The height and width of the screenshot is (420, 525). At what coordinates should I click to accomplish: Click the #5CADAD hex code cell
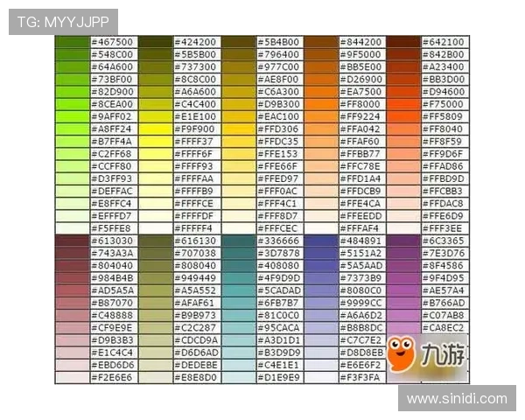279,290
